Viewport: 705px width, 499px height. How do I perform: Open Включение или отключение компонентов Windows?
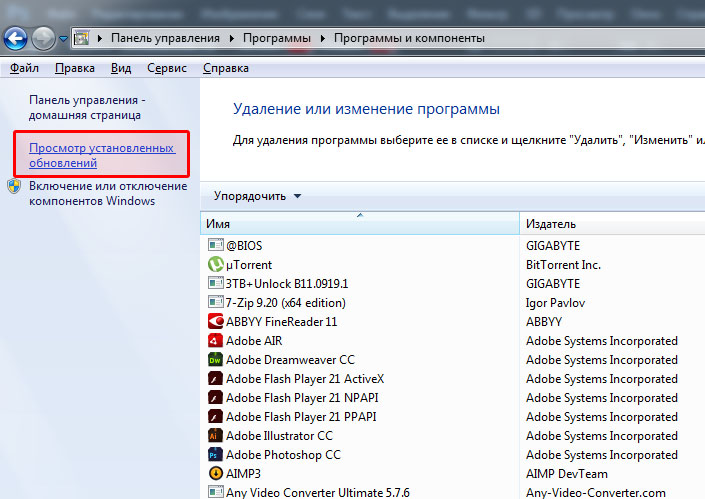[108, 193]
